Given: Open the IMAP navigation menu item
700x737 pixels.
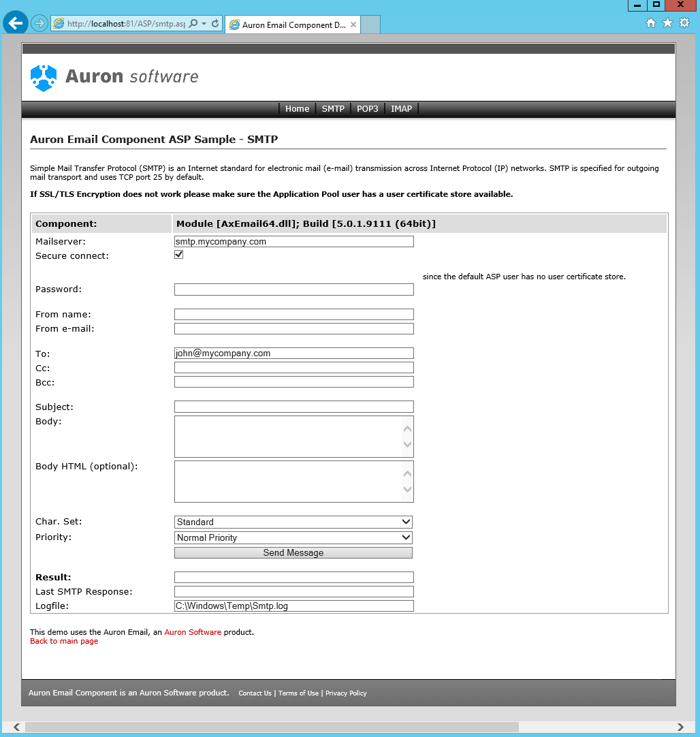Looking at the screenshot, I should click(401, 109).
